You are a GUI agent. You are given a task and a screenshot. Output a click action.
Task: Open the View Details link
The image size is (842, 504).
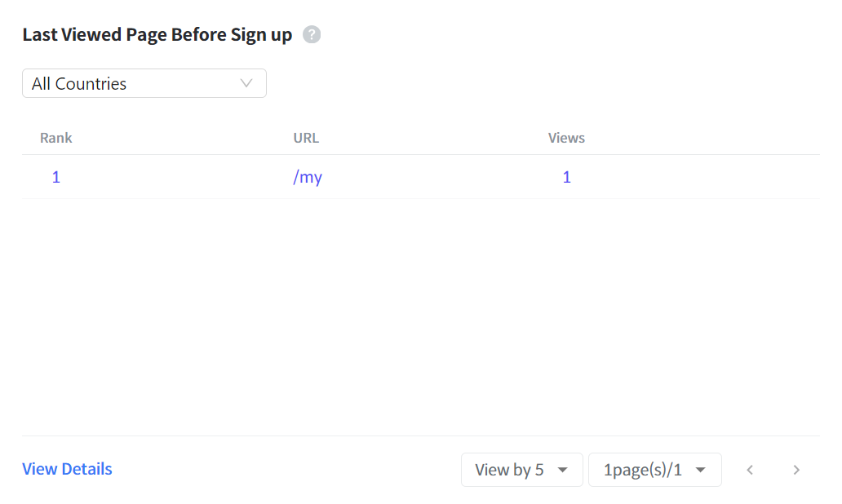[67, 469]
